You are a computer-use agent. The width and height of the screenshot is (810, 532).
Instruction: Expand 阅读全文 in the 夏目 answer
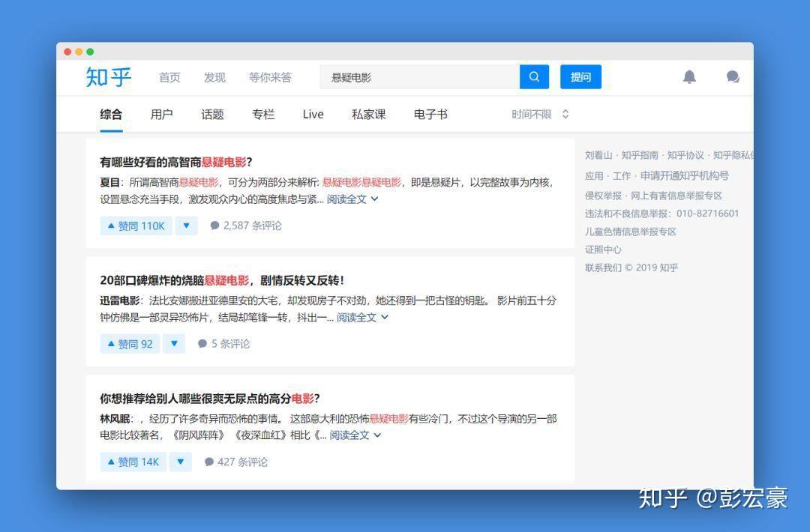pos(352,199)
